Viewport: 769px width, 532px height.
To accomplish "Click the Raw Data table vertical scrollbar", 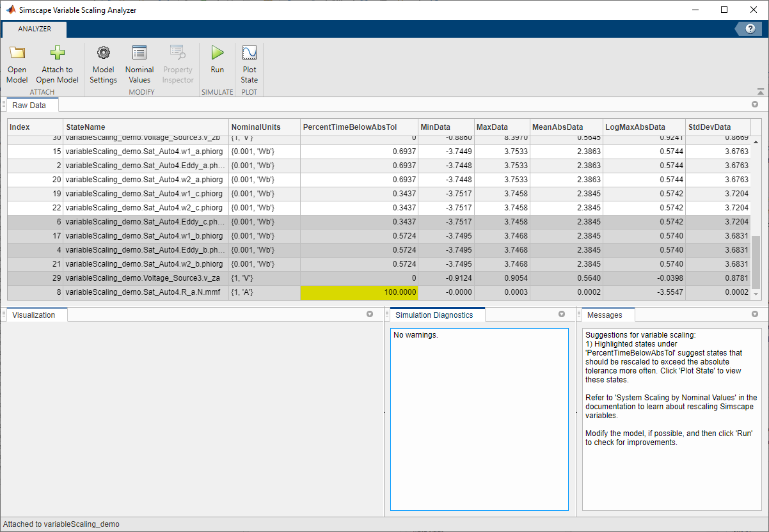I will pos(756,262).
